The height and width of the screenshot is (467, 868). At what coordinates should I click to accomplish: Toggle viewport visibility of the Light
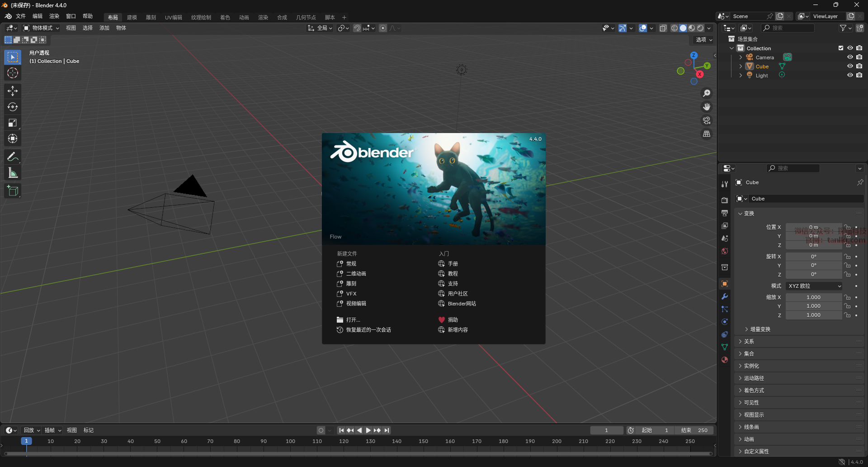(x=850, y=75)
